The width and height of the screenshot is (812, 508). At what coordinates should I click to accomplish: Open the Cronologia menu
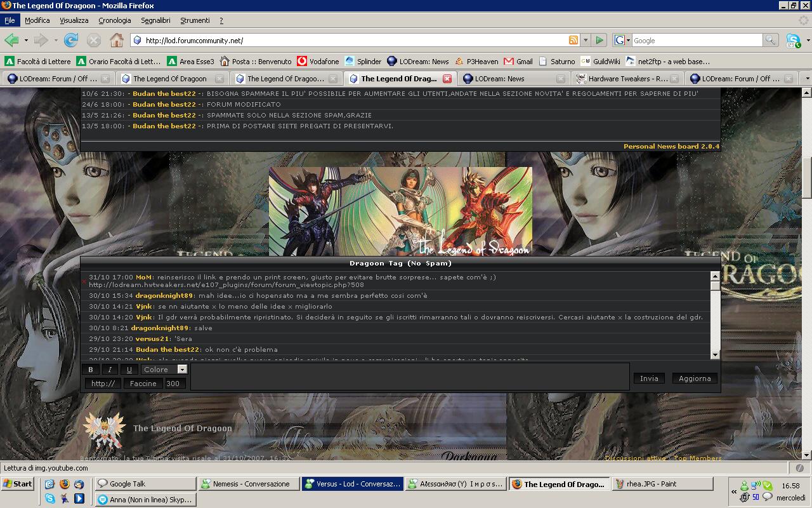click(115, 20)
